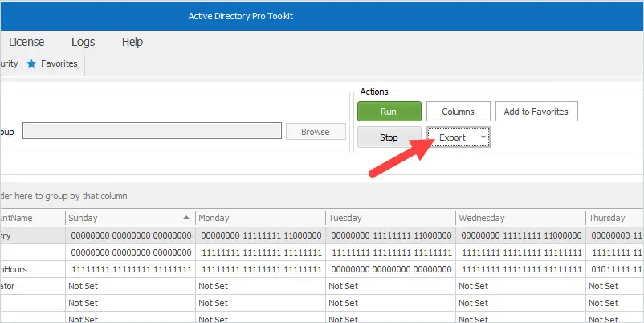Select first row Tuesday cell 00000000 11111111 11000000

pyautogui.click(x=390, y=235)
